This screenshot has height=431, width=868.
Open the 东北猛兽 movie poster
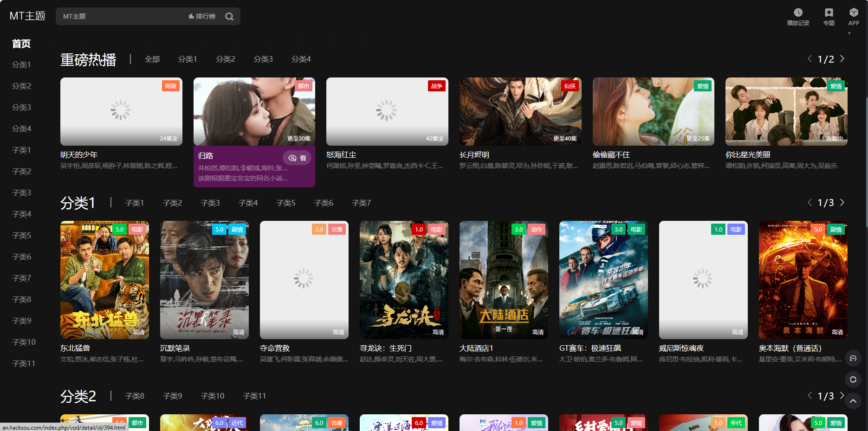tap(104, 280)
